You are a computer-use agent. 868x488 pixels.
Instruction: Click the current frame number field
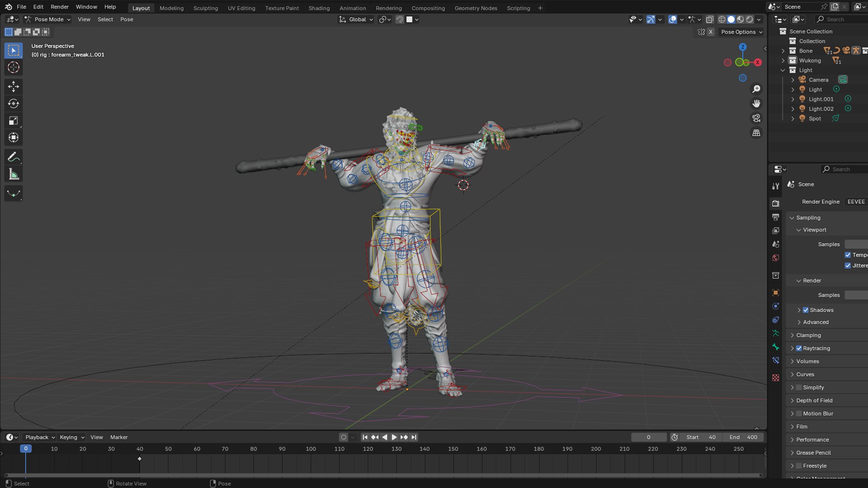click(649, 437)
